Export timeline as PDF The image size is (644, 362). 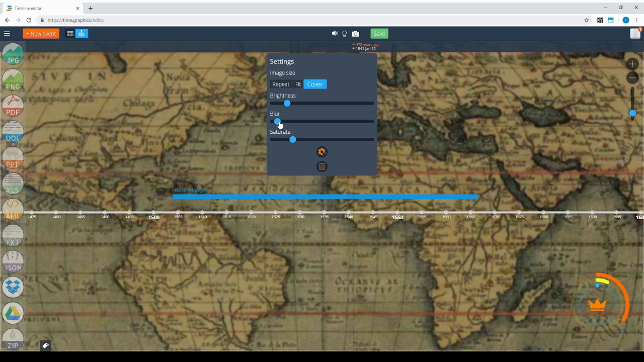coord(13,106)
